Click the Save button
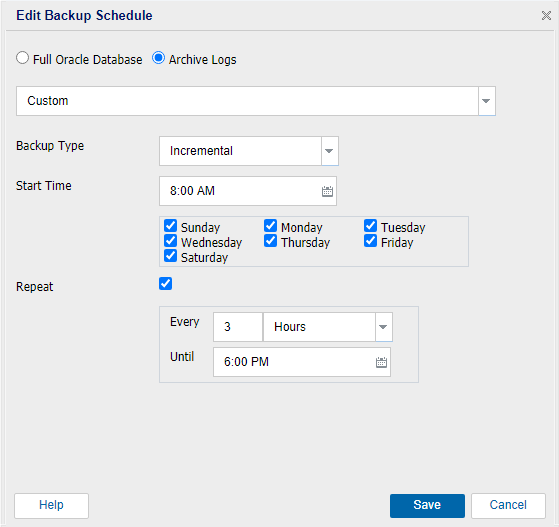The height and width of the screenshot is (527, 559). pos(427,506)
